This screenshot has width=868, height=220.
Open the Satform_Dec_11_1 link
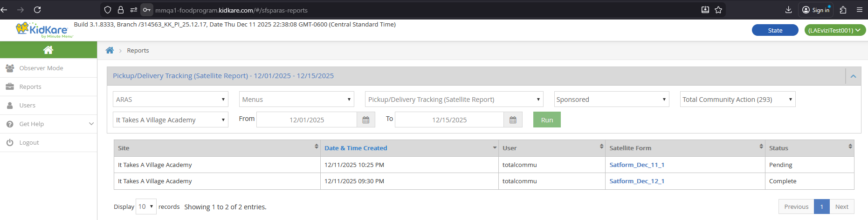[x=637, y=165]
